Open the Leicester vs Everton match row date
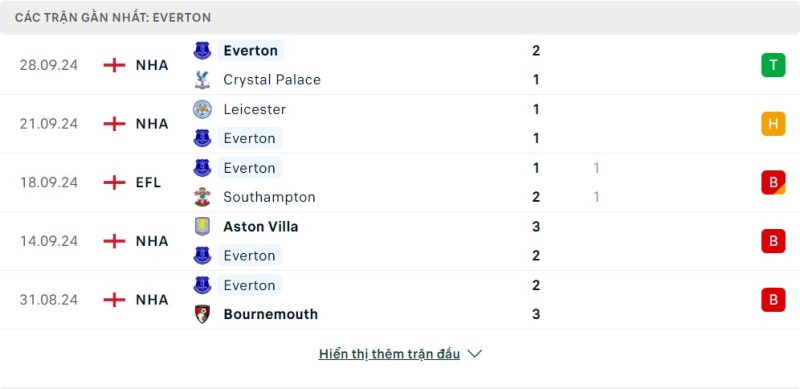 [x=49, y=124]
